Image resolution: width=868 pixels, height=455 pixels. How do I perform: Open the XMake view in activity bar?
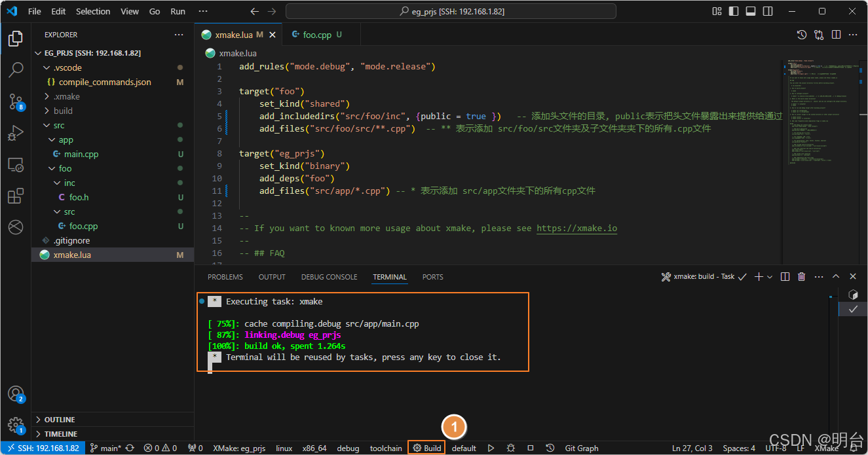pos(15,227)
